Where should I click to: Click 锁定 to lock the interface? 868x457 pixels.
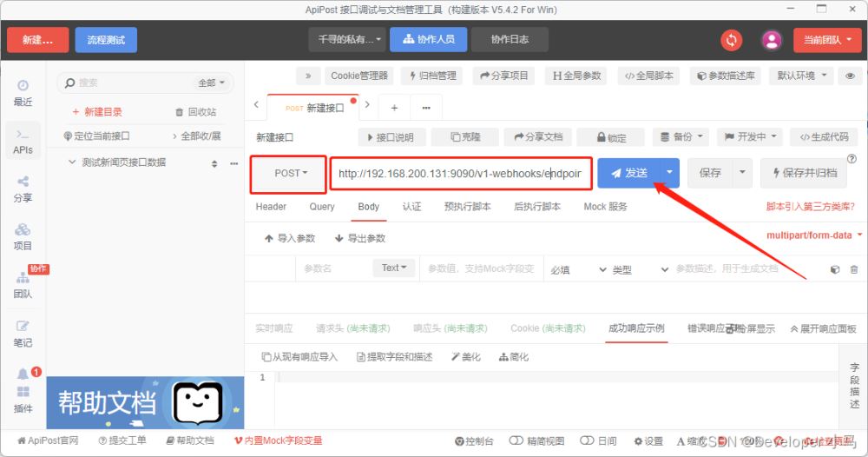click(x=611, y=136)
